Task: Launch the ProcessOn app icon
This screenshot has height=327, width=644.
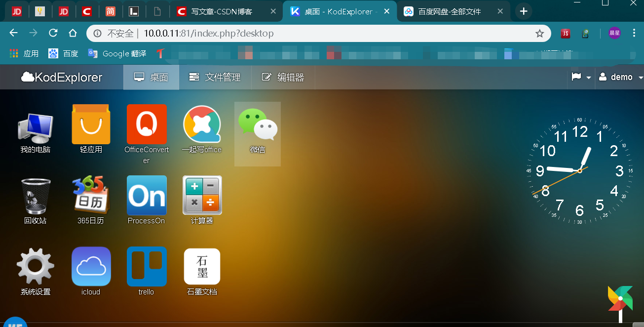Action: coord(147,195)
